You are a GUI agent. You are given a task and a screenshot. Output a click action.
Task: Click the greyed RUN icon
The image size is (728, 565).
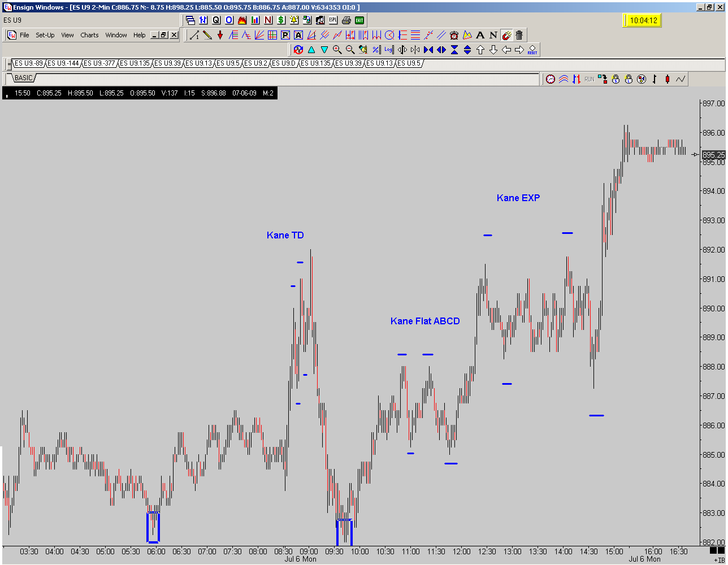tap(590, 79)
